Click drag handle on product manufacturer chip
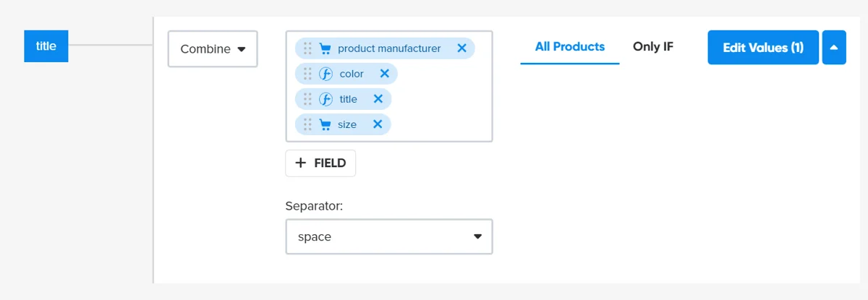The height and width of the screenshot is (300, 868). pyautogui.click(x=307, y=48)
